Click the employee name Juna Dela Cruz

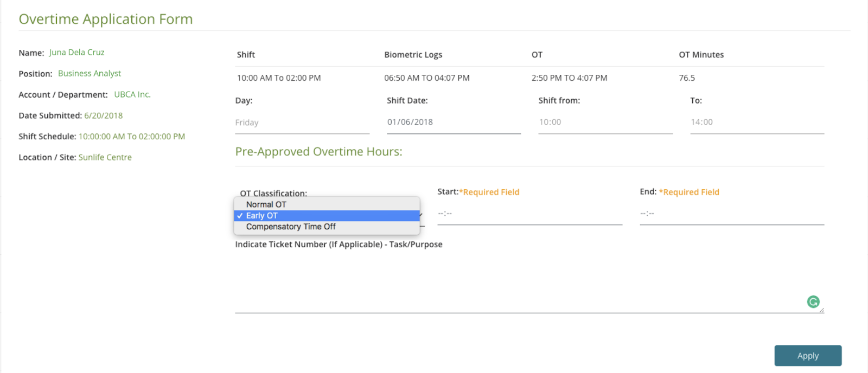coord(76,53)
